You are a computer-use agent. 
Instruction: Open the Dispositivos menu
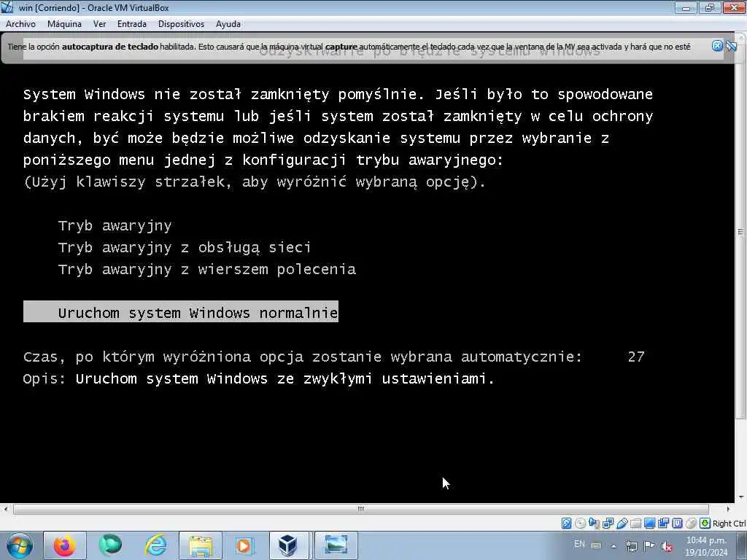click(x=181, y=24)
